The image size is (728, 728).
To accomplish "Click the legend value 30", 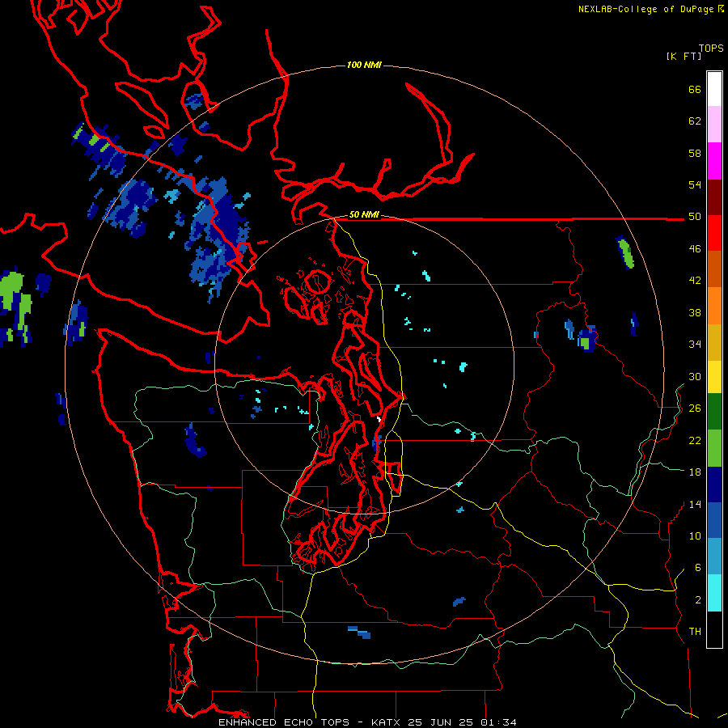I will click(x=695, y=376).
